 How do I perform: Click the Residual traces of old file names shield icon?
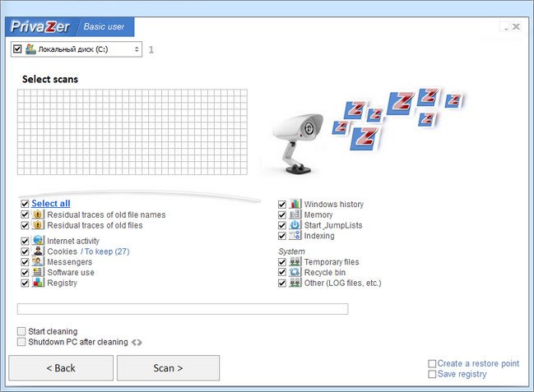tap(38, 214)
